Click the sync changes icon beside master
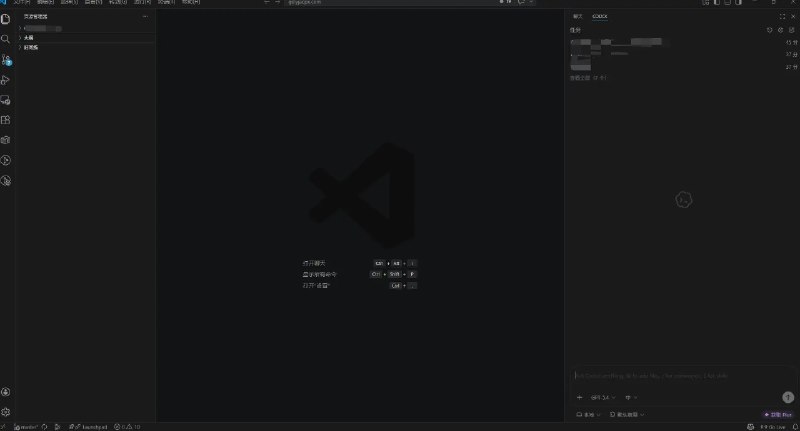Viewport: 800px width, 431px height. (44, 427)
